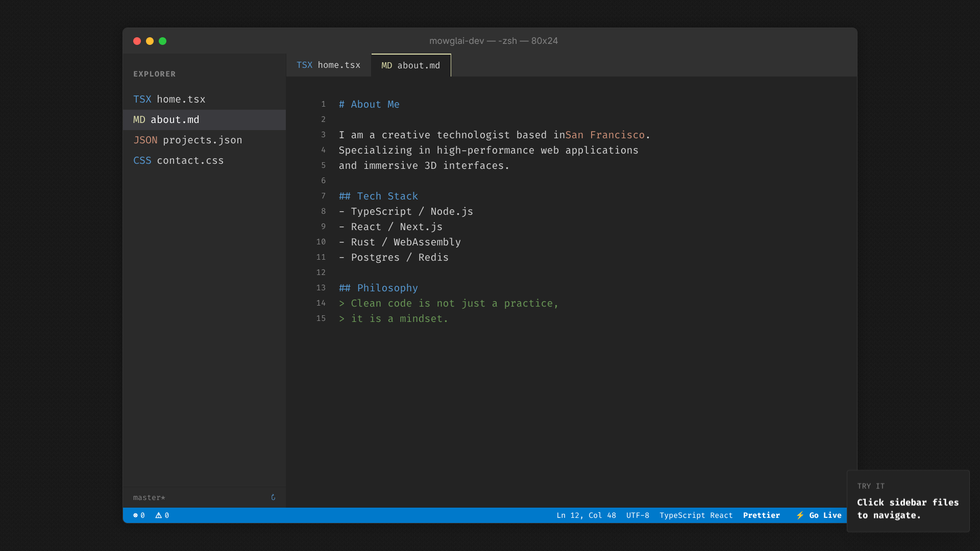Start a server with Go Live
The image size is (980, 551).
[x=824, y=515]
